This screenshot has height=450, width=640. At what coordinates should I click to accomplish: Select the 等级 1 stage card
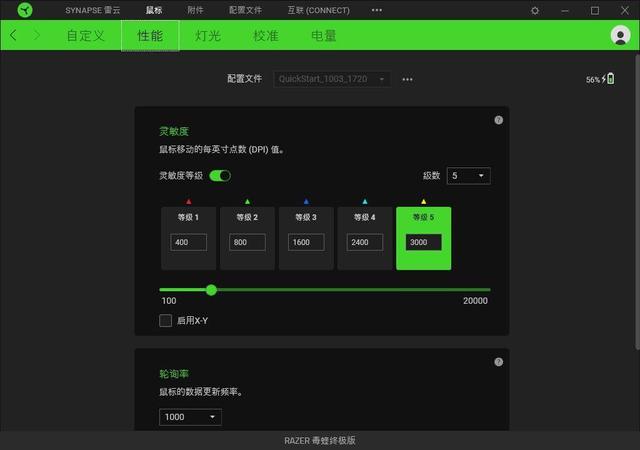point(189,238)
